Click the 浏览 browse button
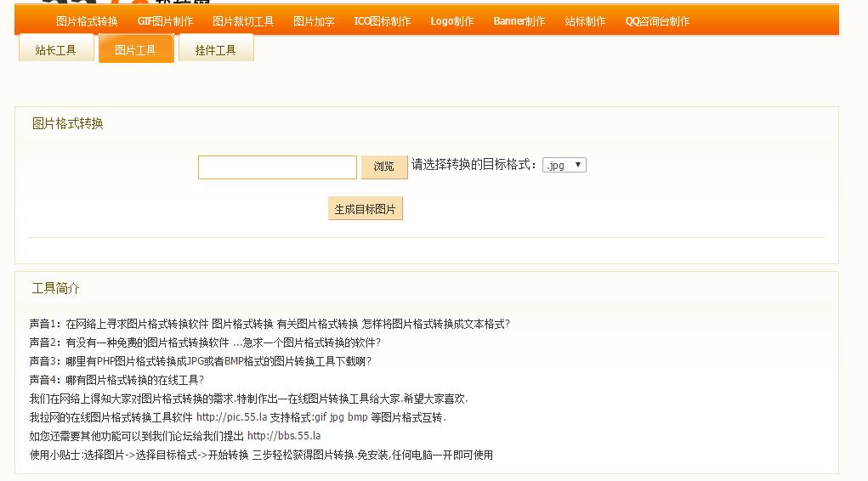The width and height of the screenshot is (868, 481). [384, 167]
